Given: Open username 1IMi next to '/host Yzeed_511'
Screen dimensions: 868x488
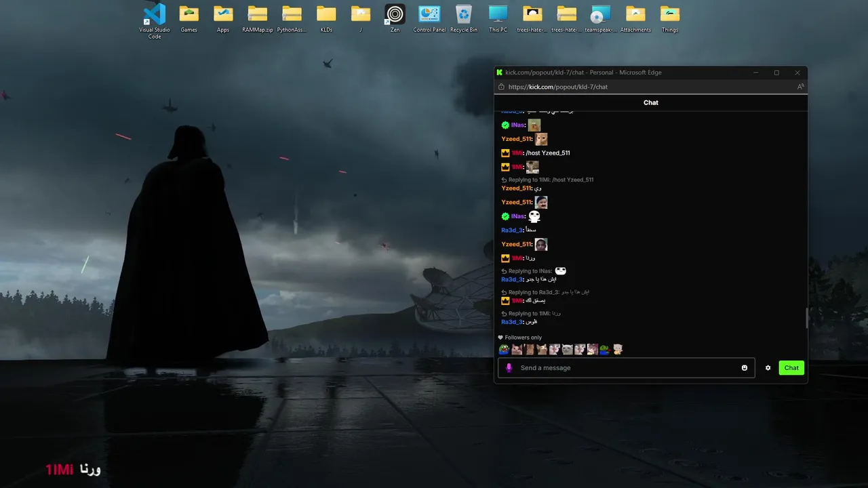Looking at the screenshot, I should pyautogui.click(x=517, y=153).
